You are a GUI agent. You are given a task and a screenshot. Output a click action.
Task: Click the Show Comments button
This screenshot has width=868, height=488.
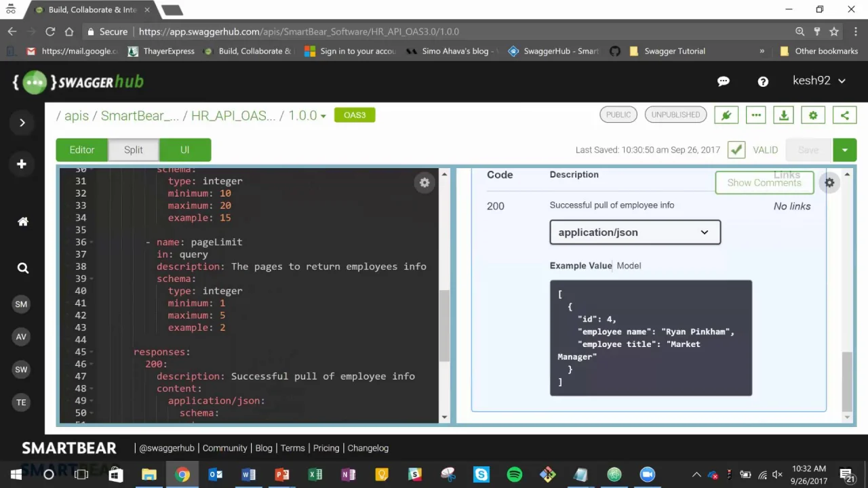click(764, 183)
